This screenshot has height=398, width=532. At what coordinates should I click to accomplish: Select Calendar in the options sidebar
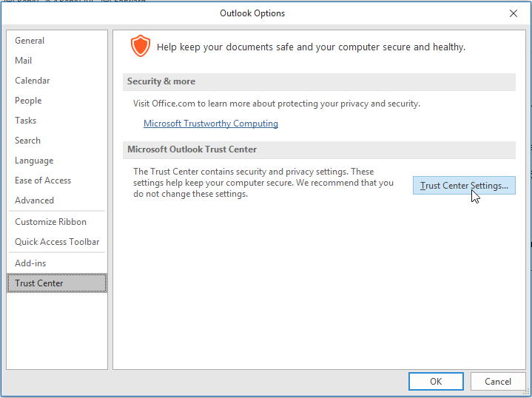click(x=33, y=81)
